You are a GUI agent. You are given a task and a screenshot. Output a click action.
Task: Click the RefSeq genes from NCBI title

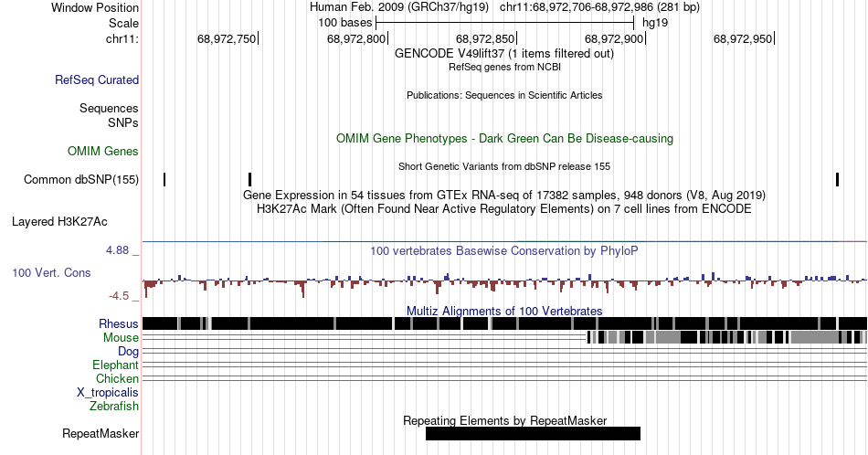tap(504, 67)
